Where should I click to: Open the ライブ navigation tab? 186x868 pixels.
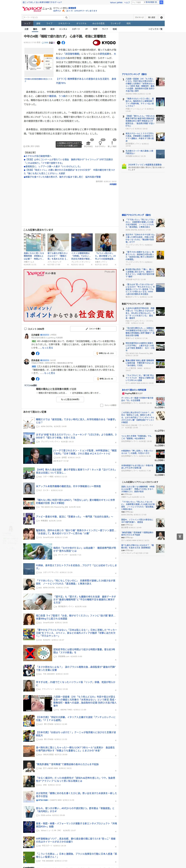(x=49, y=24)
